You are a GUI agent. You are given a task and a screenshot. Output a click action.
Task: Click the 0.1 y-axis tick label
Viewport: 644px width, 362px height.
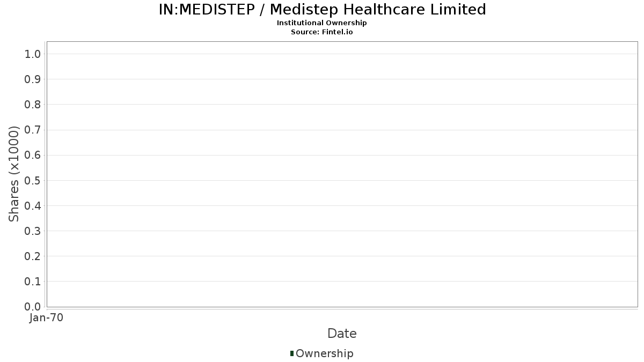pos(33,282)
